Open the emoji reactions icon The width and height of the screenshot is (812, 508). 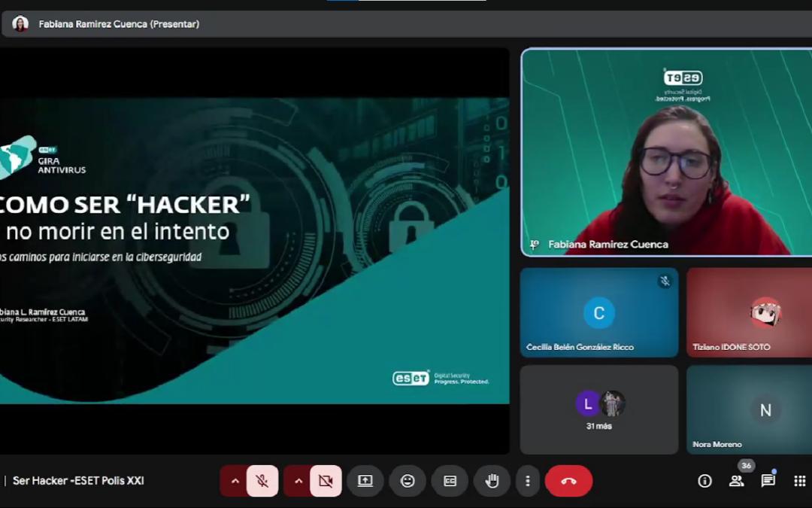click(x=408, y=481)
